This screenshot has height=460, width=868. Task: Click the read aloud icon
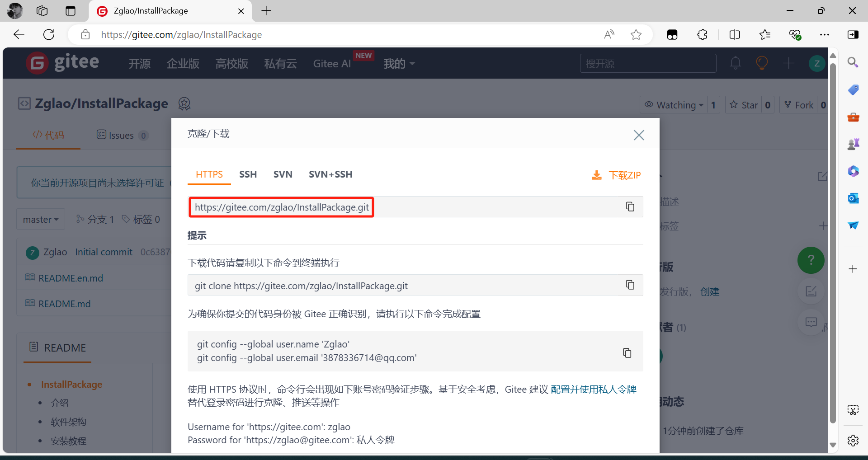(609, 35)
